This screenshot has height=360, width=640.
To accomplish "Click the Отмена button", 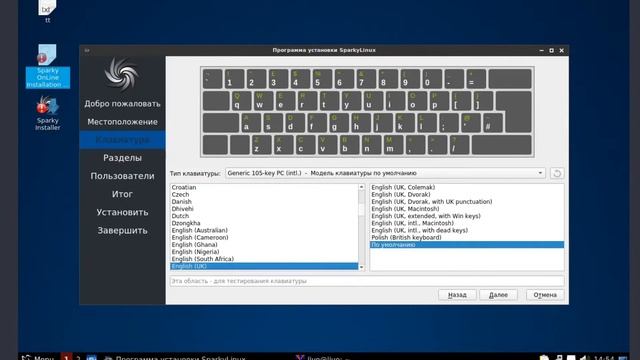I will [545, 295].
